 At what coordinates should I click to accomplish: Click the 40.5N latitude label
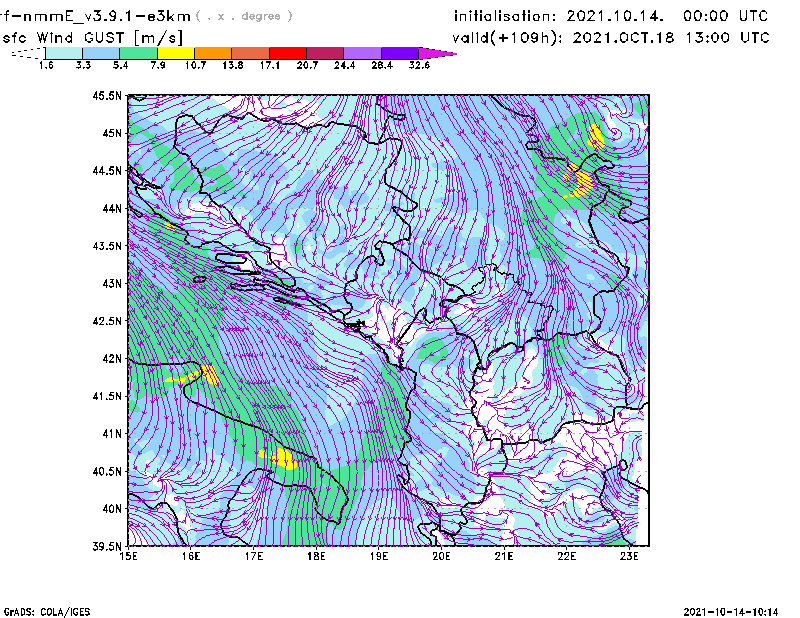coord(107,471)
